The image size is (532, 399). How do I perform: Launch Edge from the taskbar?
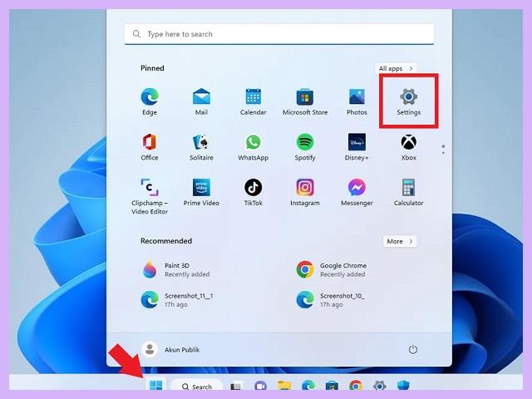(x=308, y=386)
